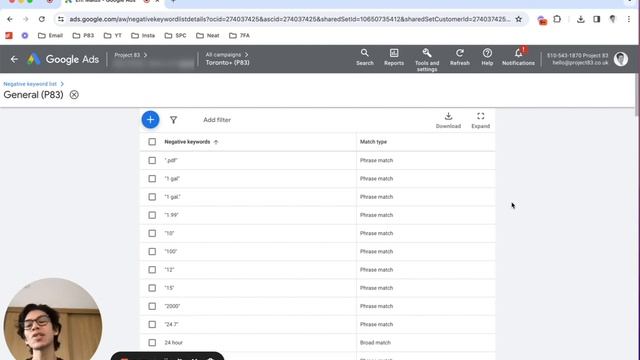Click the Negative keywords column header
Image resolution: width=640 pixels, height=360 pixels.
coord(187,142)
